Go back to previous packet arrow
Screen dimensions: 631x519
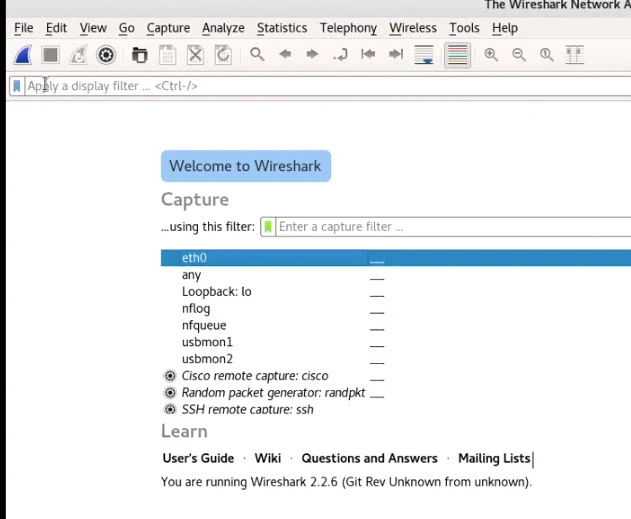285,54
